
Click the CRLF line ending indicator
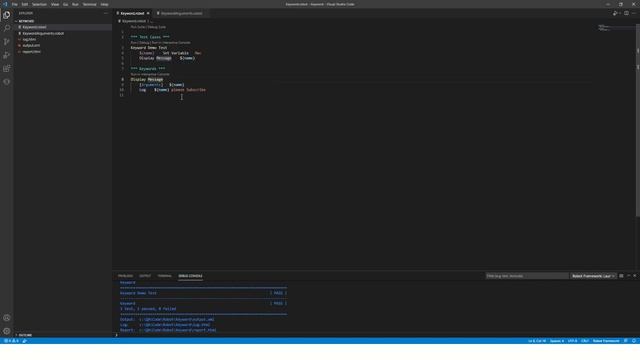pyautogui.click(x=585, y=341)
